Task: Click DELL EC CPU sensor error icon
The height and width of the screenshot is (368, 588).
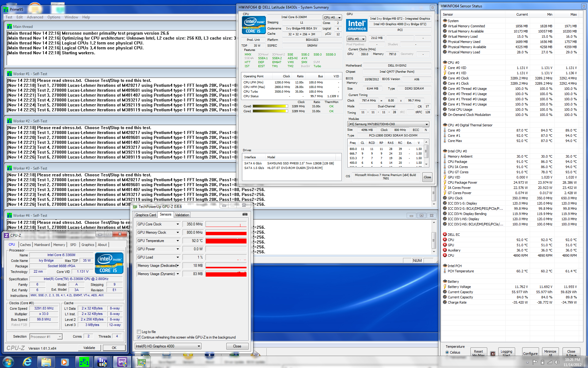Action: coord(445,240)
